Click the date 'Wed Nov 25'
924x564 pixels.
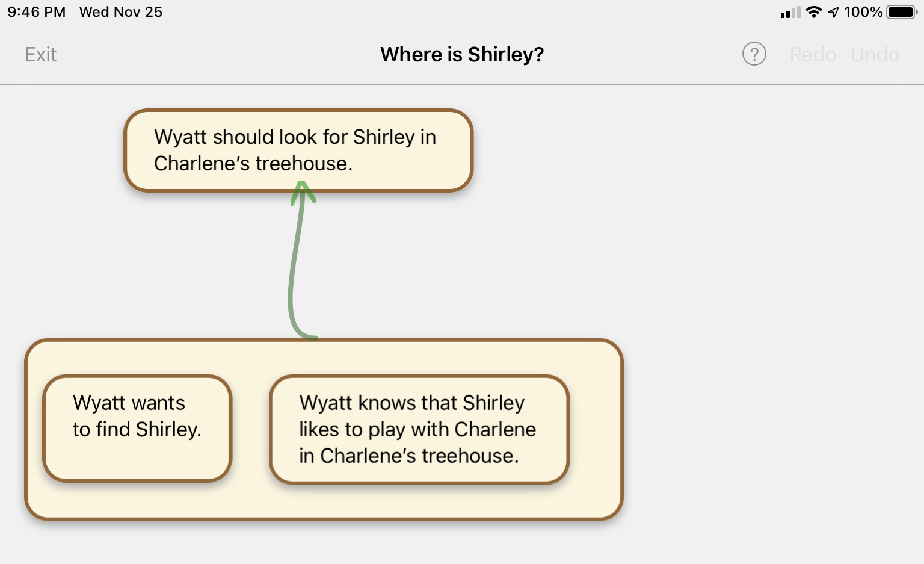[x=120, y=11]
